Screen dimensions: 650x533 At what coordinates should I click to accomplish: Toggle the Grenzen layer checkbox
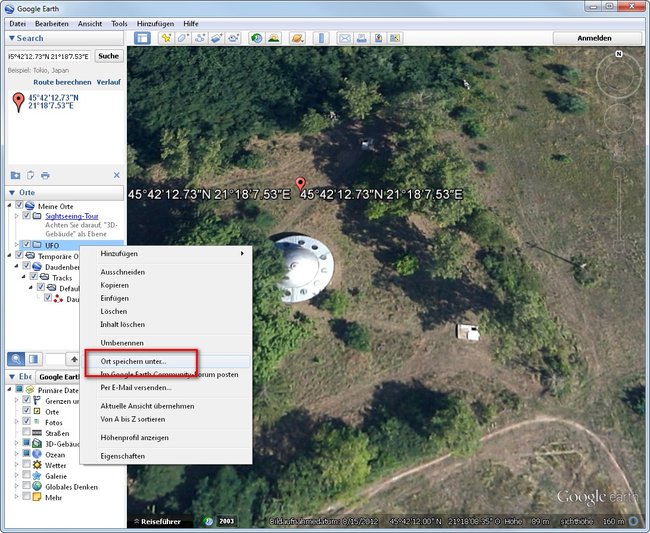(27, 400)
